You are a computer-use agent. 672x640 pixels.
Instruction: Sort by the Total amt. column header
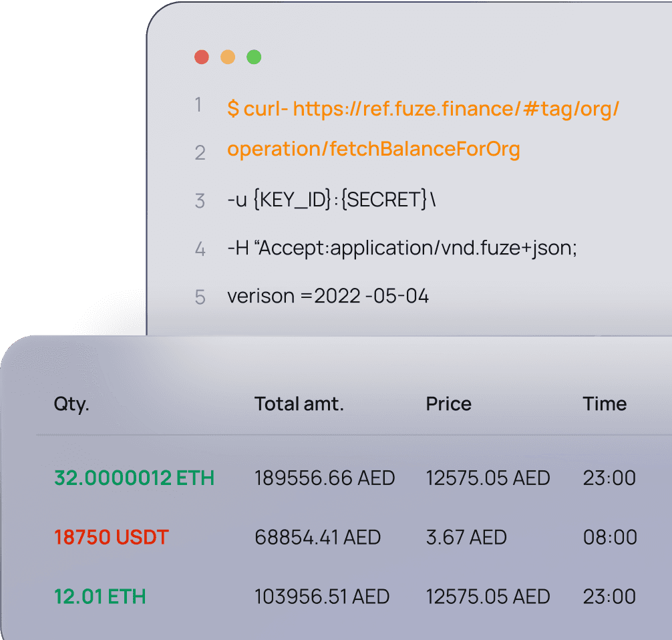pos(299,404)
